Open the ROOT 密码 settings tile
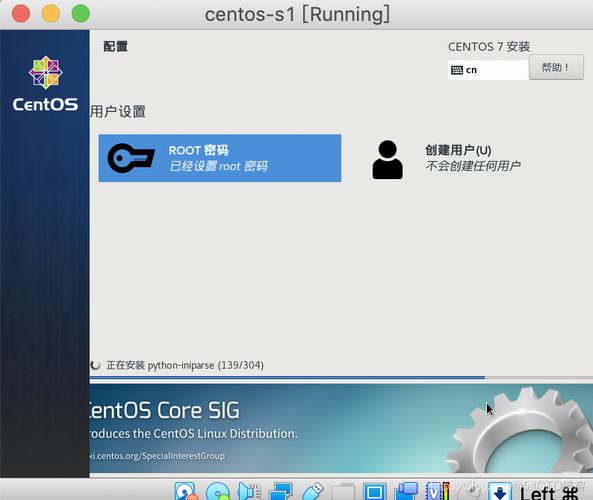This screenshot has height=500, width=593. 220,158
